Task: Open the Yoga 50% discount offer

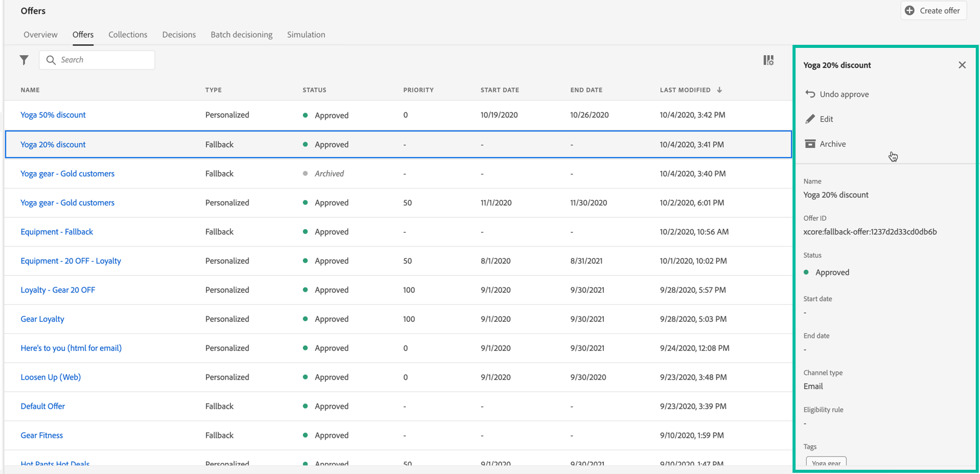Action: [53, 115]
